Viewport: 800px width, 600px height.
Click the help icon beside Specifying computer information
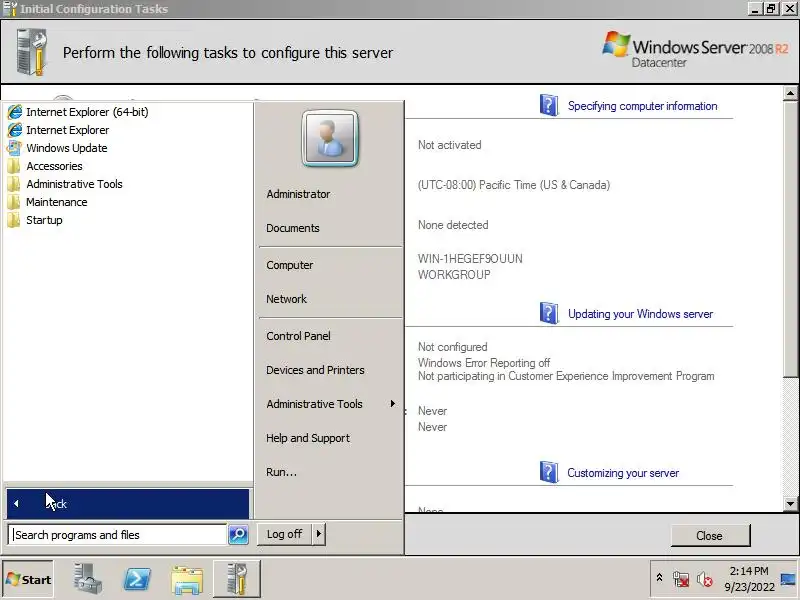tap(549, 105)
